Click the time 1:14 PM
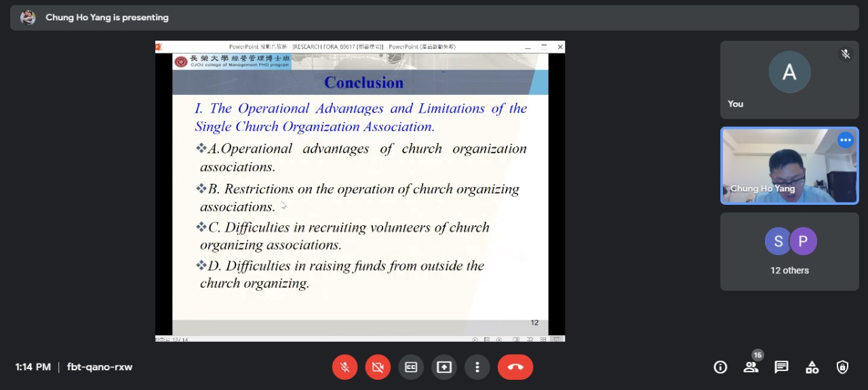The width and height of the screenshot is (868, 390). coord(33,367)
